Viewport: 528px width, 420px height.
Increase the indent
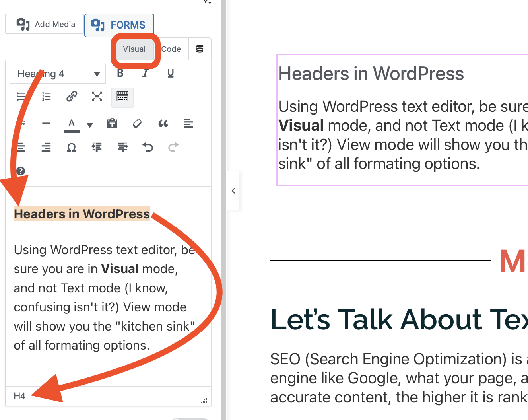[122, 148]
